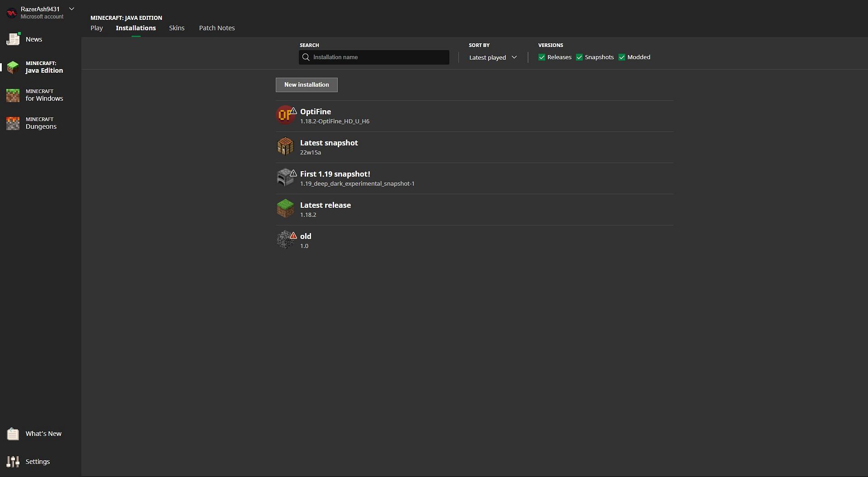Select the First 1.19 snapshot! installation name
This screenshot has width=868, height=477.
coord(335,174)
